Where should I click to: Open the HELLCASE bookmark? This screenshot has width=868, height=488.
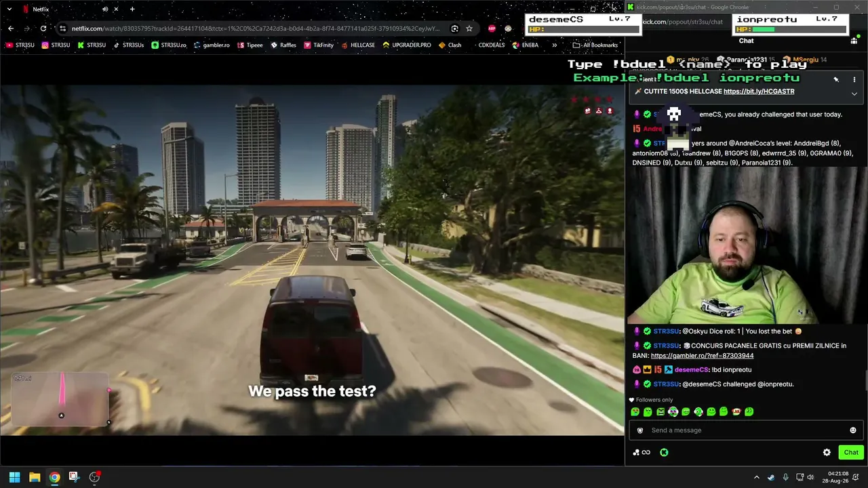[x=358, y=45]
